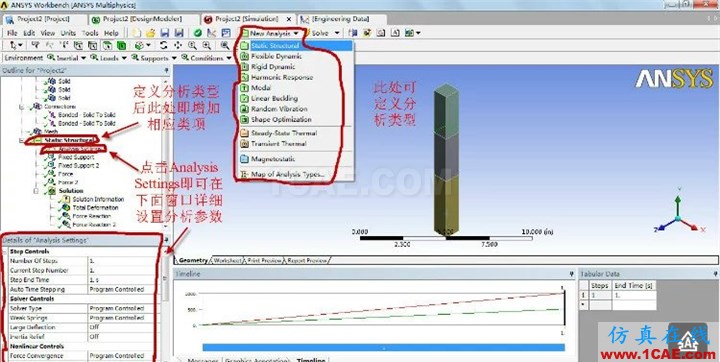This screenshot has height=362, width=720.
Task: Collapse the Connections tree node
Action: coord(22,106)
